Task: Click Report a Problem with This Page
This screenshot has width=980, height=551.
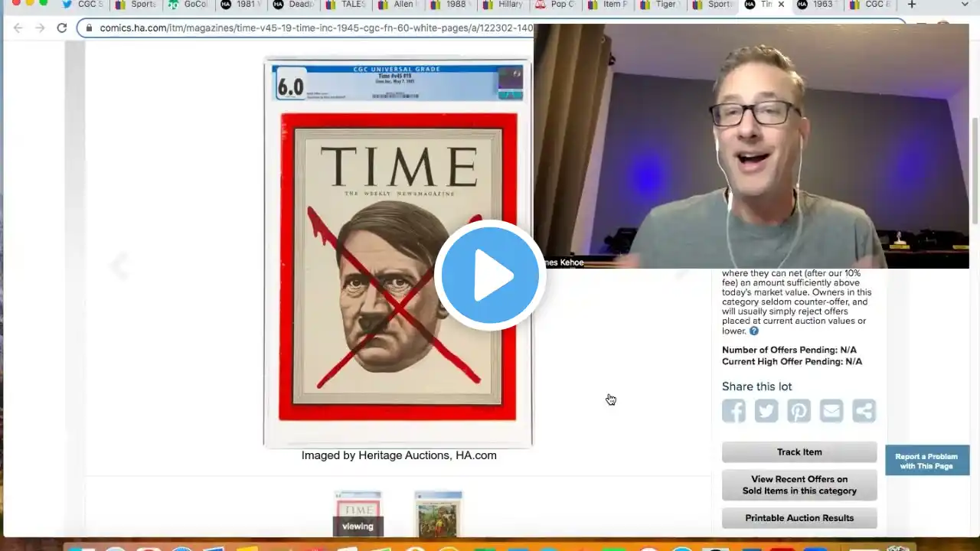Action: (926, 461)
